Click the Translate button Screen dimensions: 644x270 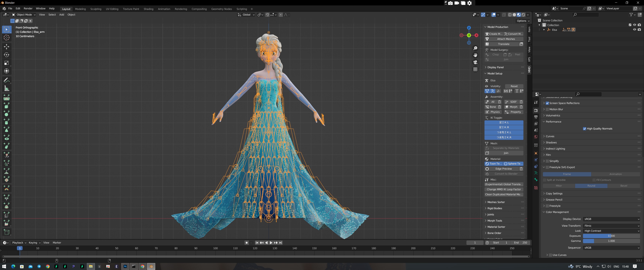[502, 44]
